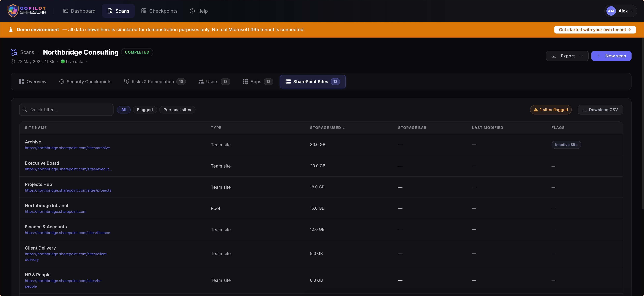Download the sites CSV file

tap(600, 110)
